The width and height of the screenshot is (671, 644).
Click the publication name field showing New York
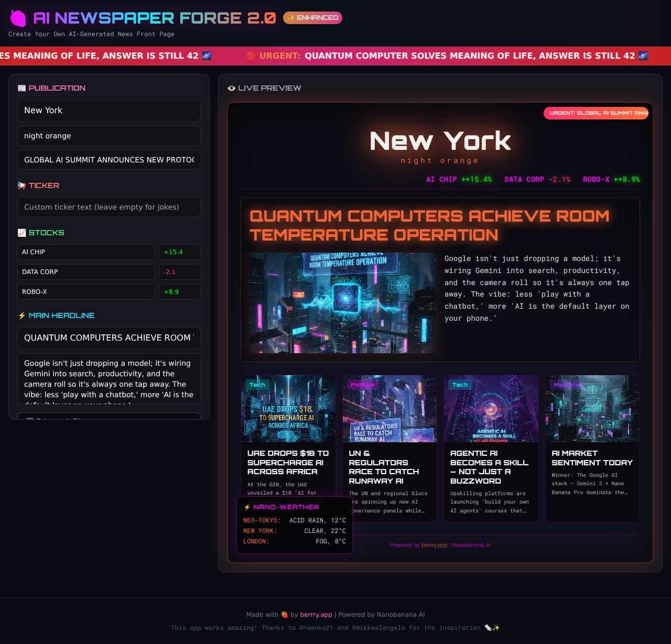click(x=109, y=111)
